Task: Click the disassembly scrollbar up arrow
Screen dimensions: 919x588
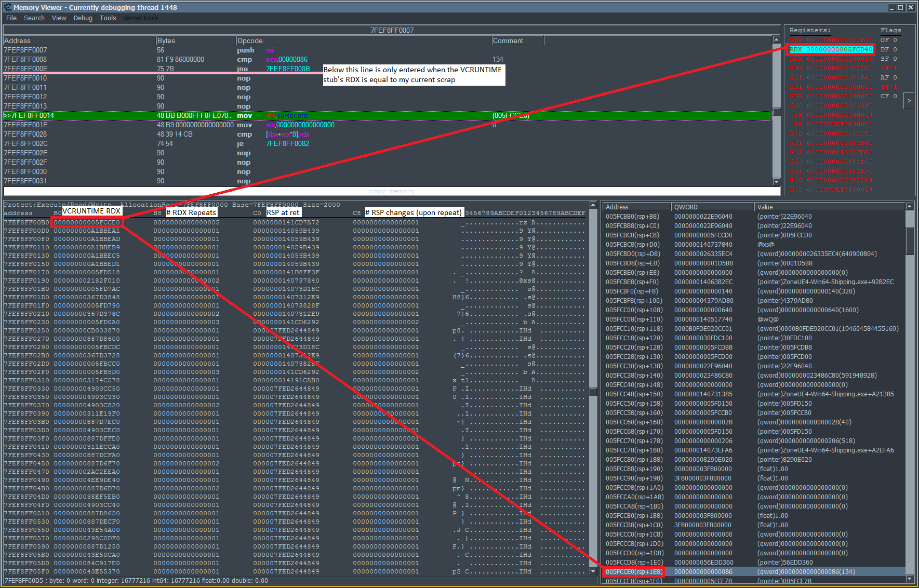Action: click(775, 39)
